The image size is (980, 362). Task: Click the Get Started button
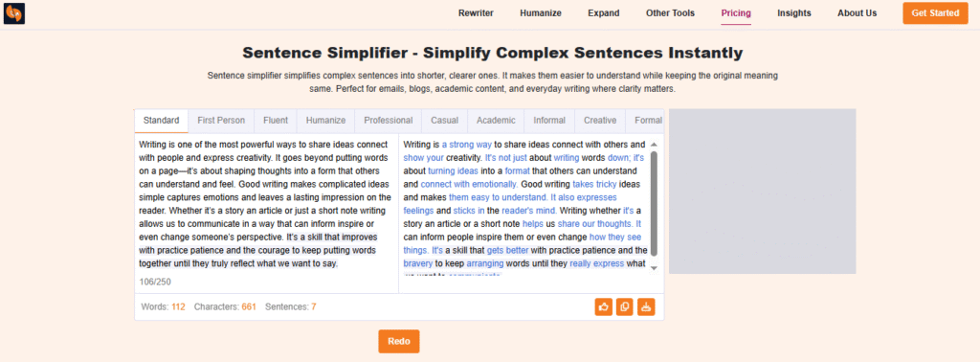pos(935,13)
